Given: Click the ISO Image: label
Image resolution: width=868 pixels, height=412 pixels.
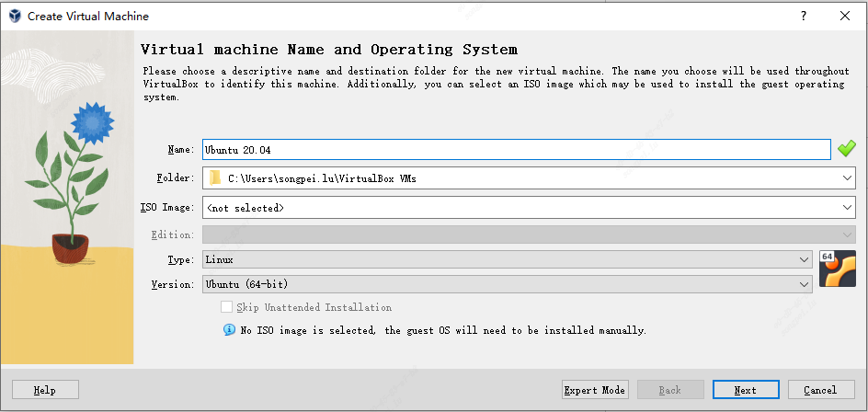Looking at the screenshot, I should [167, 207].
